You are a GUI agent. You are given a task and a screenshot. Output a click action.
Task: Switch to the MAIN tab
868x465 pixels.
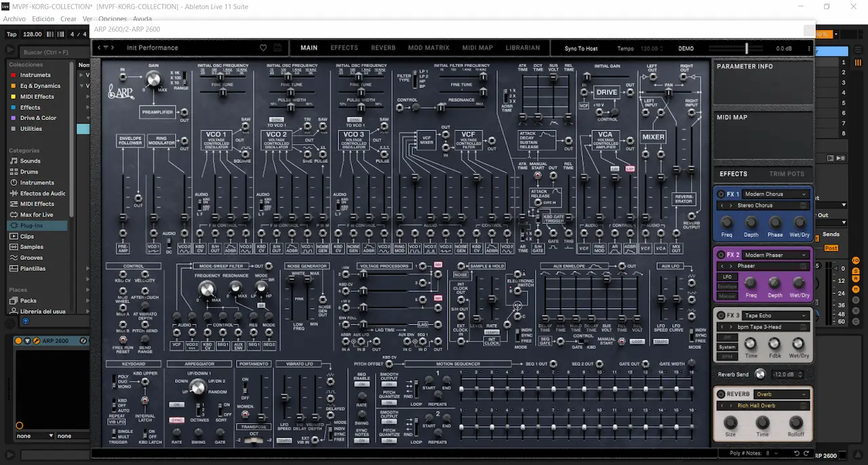309,48
